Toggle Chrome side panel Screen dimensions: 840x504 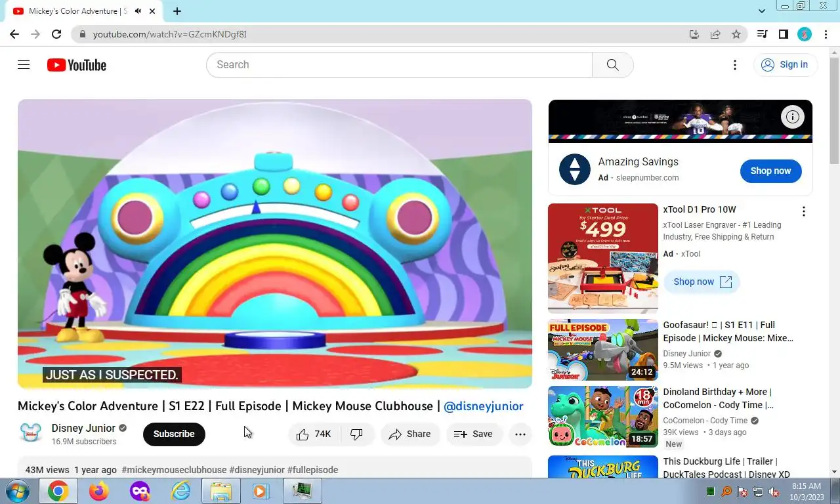pos(783,34)
